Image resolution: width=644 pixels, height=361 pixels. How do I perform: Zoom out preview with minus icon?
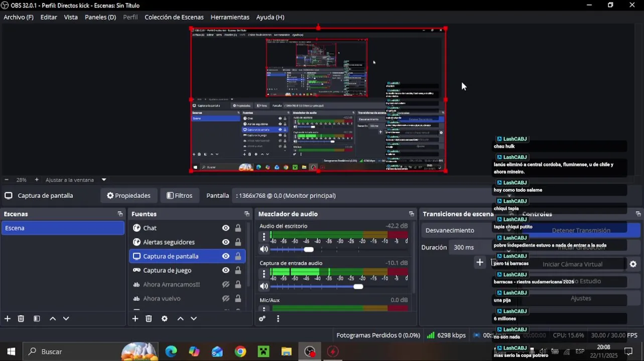tap(7, 179)
